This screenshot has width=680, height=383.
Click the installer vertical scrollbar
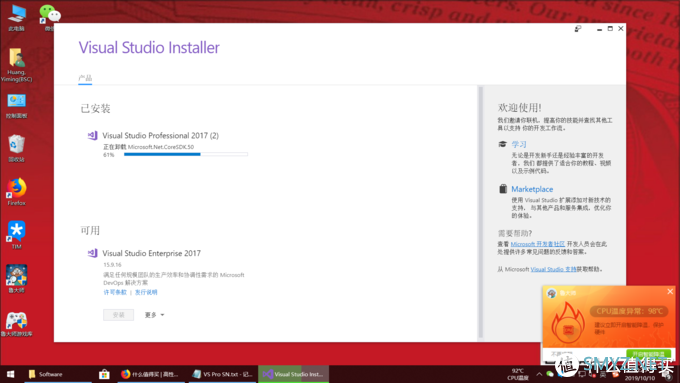(481, 212)
